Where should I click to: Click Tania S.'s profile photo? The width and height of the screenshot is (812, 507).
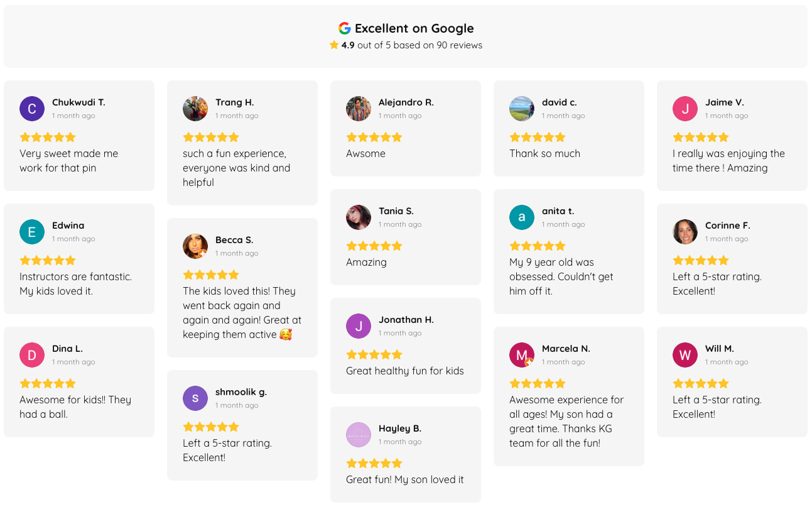point(359,217)
